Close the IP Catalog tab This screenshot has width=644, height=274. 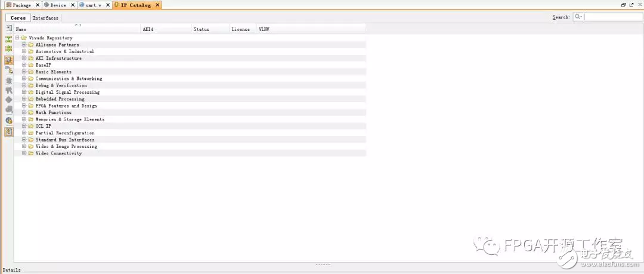[x=157, y=5]
